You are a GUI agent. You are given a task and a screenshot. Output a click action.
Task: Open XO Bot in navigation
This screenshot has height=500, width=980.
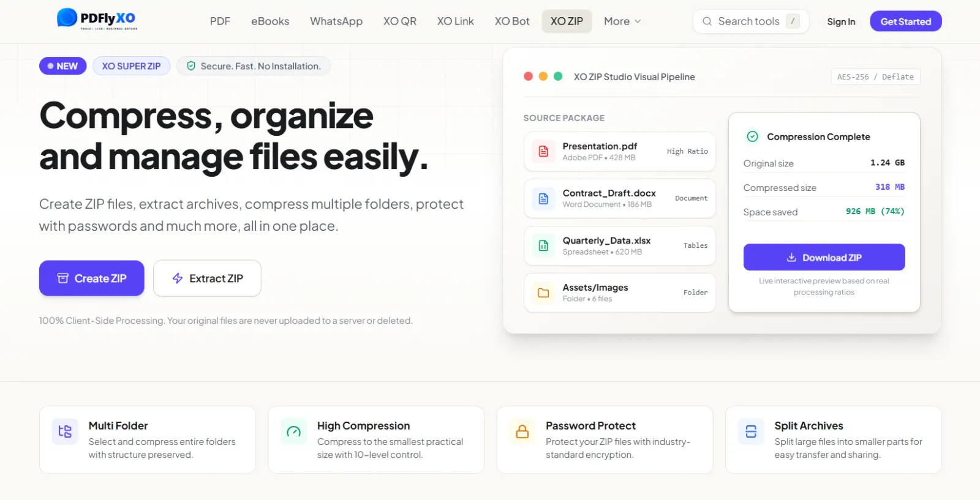(x=512, y=21)
